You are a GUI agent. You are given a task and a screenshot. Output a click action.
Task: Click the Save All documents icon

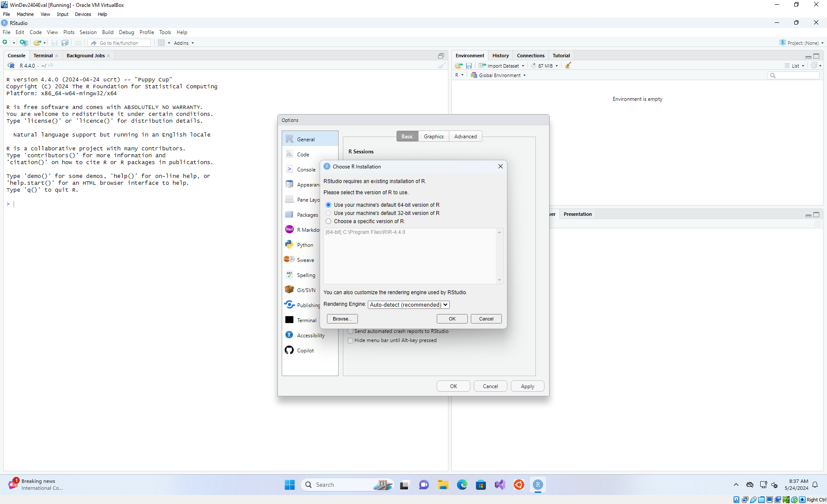click(x=65, y=43)
